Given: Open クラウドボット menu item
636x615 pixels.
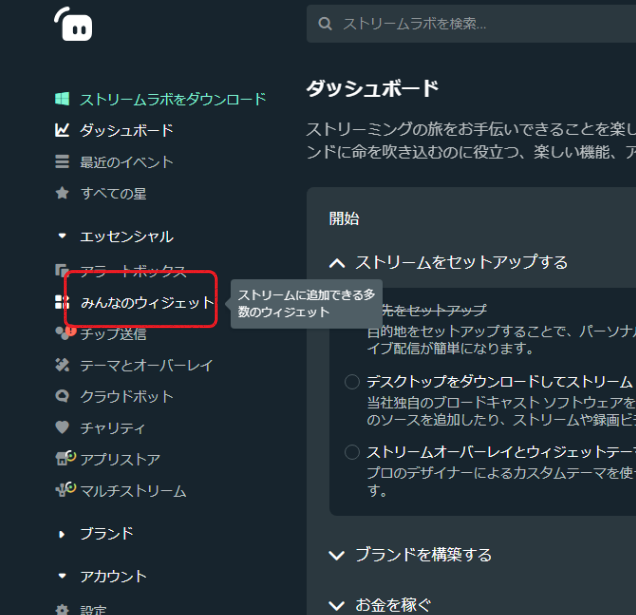Looking at the screenshot, I should coord(127,397).
